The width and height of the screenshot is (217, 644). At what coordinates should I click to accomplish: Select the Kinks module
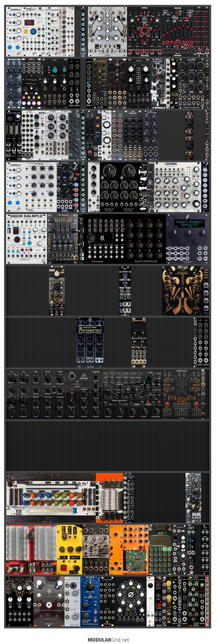(131, 498)
